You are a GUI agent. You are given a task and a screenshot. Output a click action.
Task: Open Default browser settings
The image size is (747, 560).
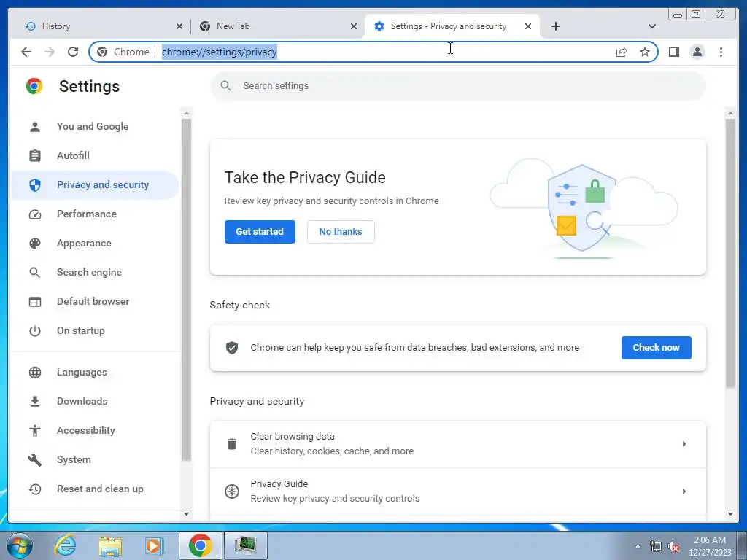pos(94,301)
